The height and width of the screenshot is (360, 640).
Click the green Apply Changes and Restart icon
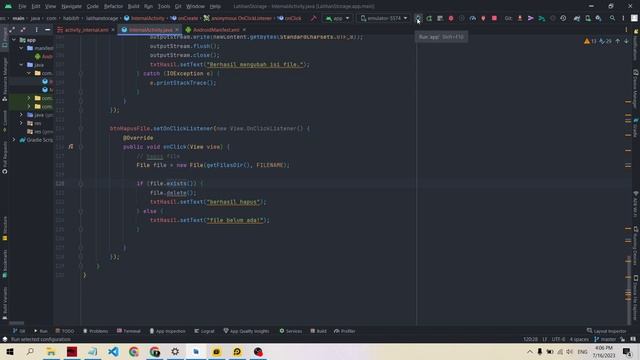click(x=429, y=18)
